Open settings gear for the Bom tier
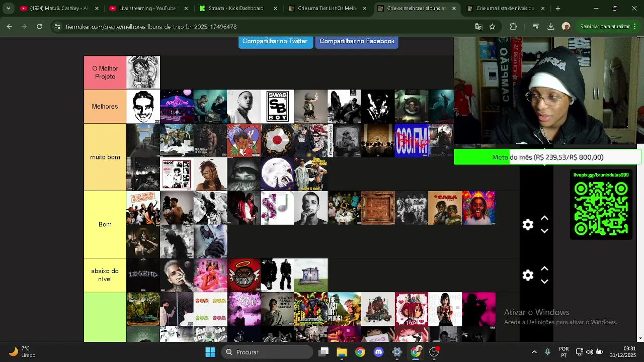The width and height of the screenshot is (644, 362). (528, 225)
